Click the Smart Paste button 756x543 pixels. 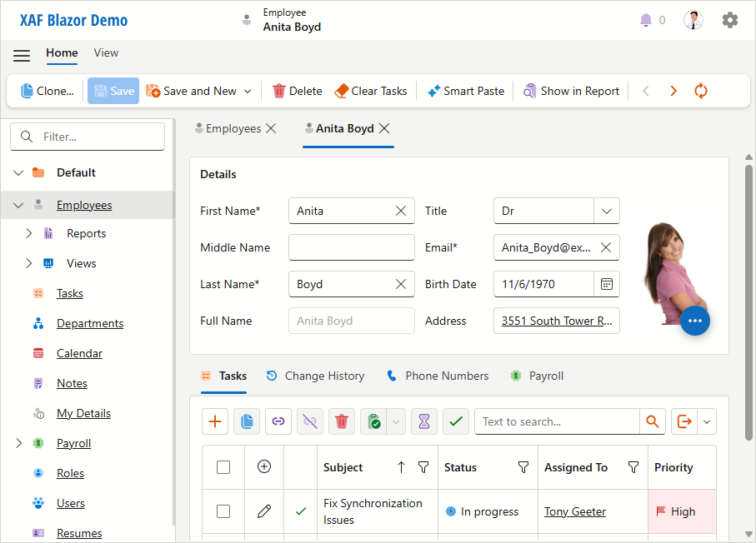pyautogui.click(x=466, y=91)
